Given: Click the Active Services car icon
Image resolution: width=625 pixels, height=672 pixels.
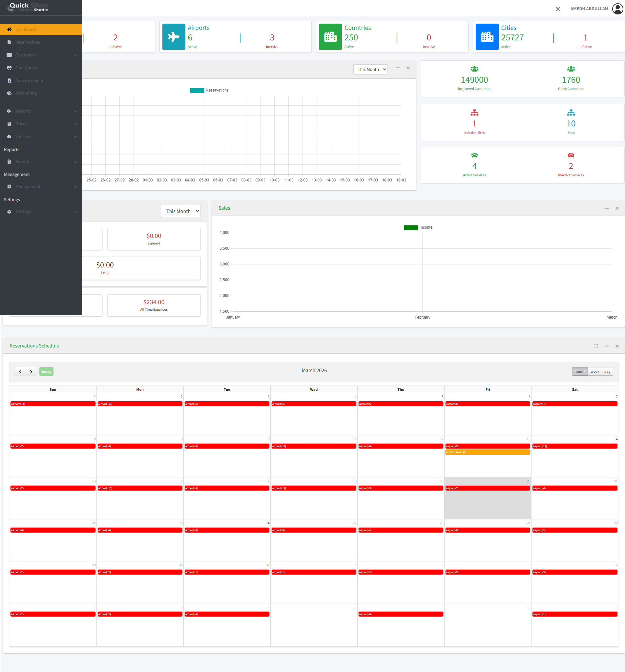Looking at the screenshot, I should tap(474, 156).
